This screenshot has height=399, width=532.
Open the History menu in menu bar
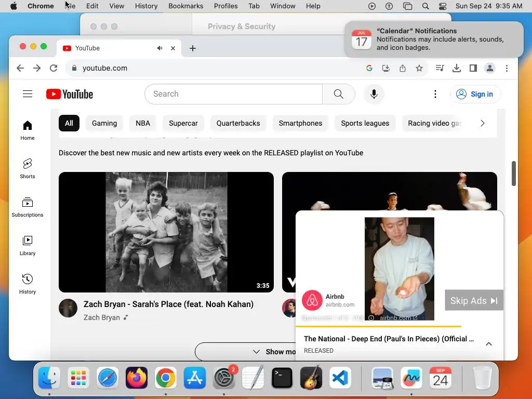(146, 6)
